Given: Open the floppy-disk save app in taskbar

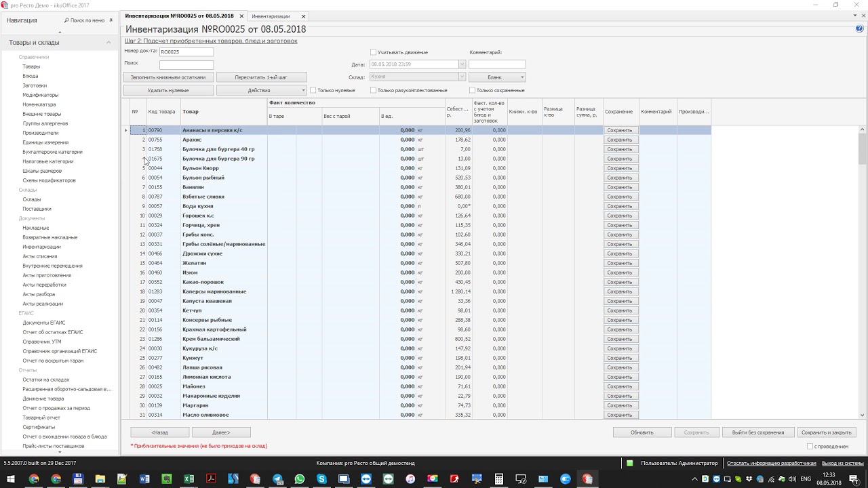Looking at the screenshot, I should point(77,479).
